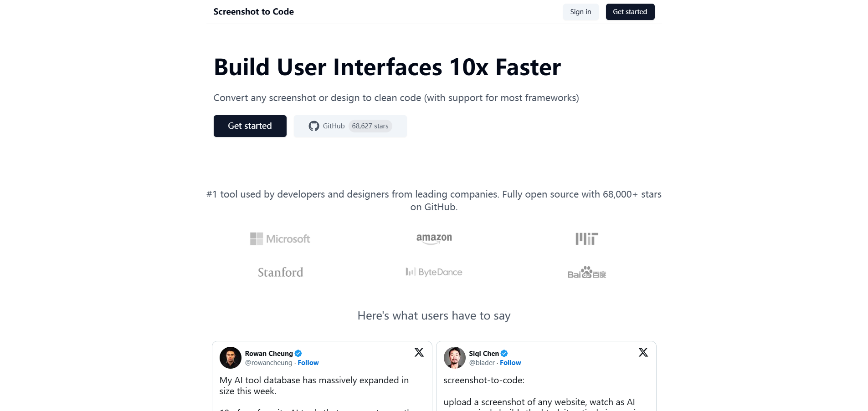868x411 pixels.
Task: Click the verified badge next to Siqi Chen
Action: (x=503, y=353)
